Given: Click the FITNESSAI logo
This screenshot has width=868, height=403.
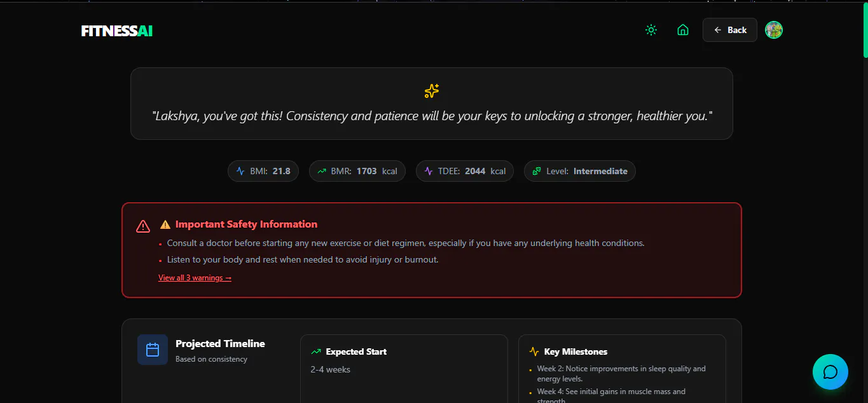Looking at the screenshot, I should (117, 31).
